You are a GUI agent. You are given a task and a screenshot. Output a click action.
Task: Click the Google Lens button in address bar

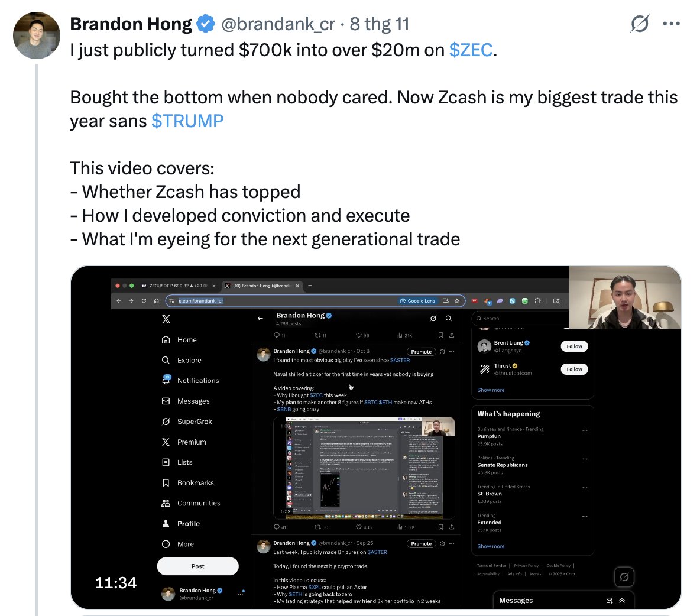tap(418, 301)
